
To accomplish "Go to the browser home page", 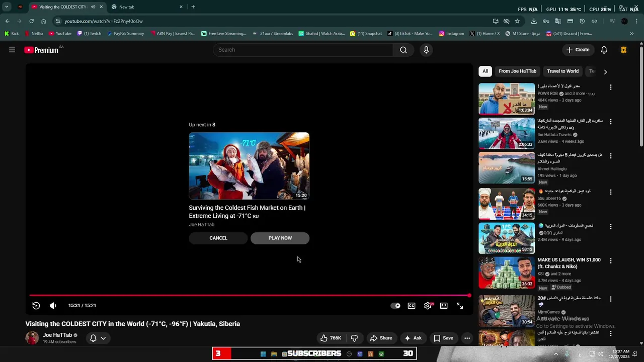I will [x=43, y=21].
